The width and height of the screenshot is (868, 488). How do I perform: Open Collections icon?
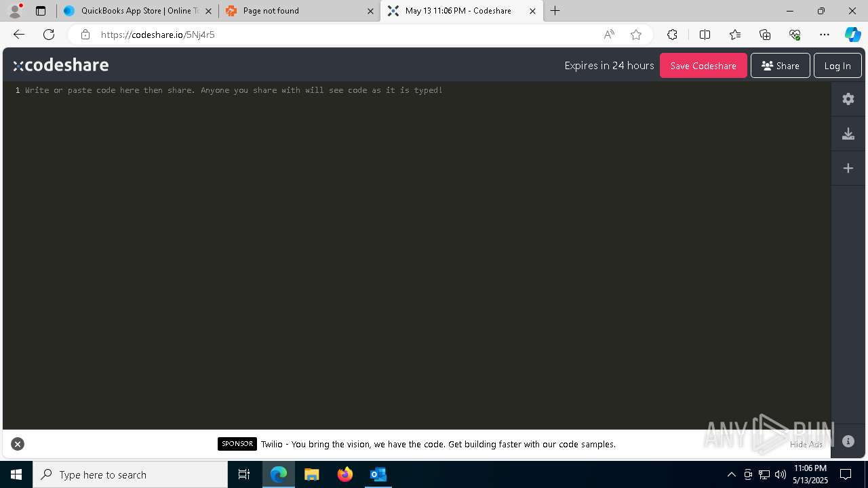tap(765, 35)
